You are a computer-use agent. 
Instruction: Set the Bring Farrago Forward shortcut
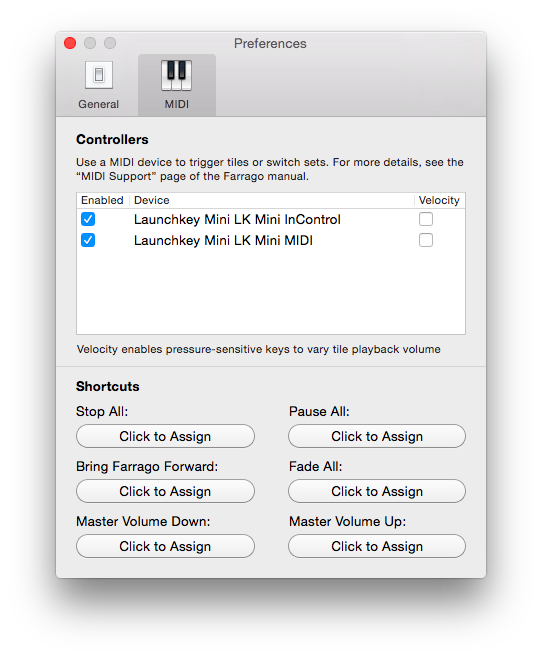(x=165, y=491)
